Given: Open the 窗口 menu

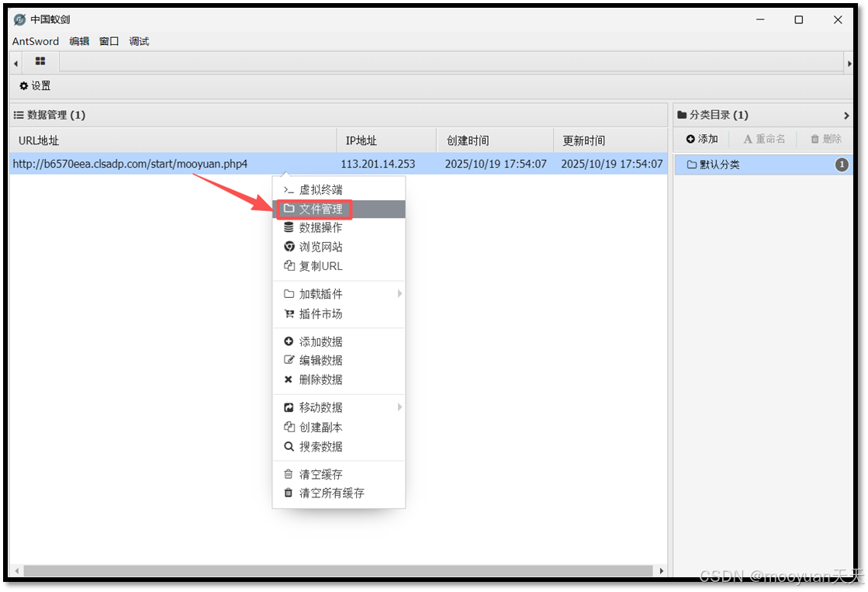Looking at the screenshot, I should point(109,41).
